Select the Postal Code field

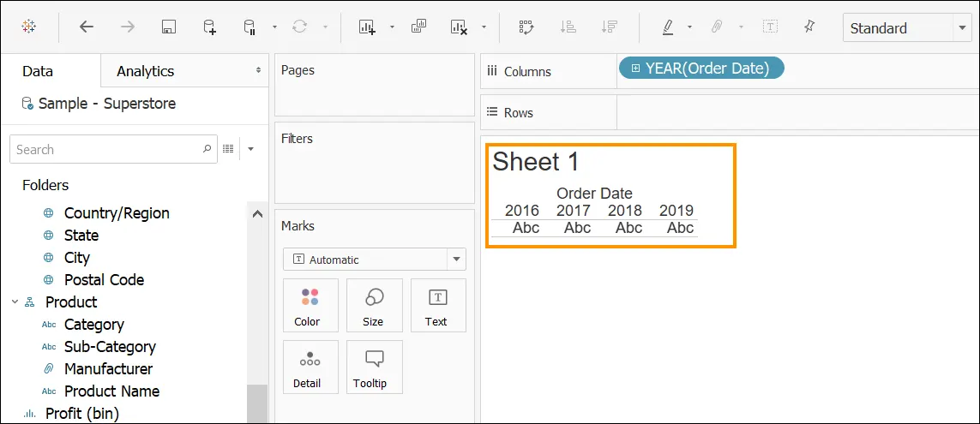tap(104, 280)
